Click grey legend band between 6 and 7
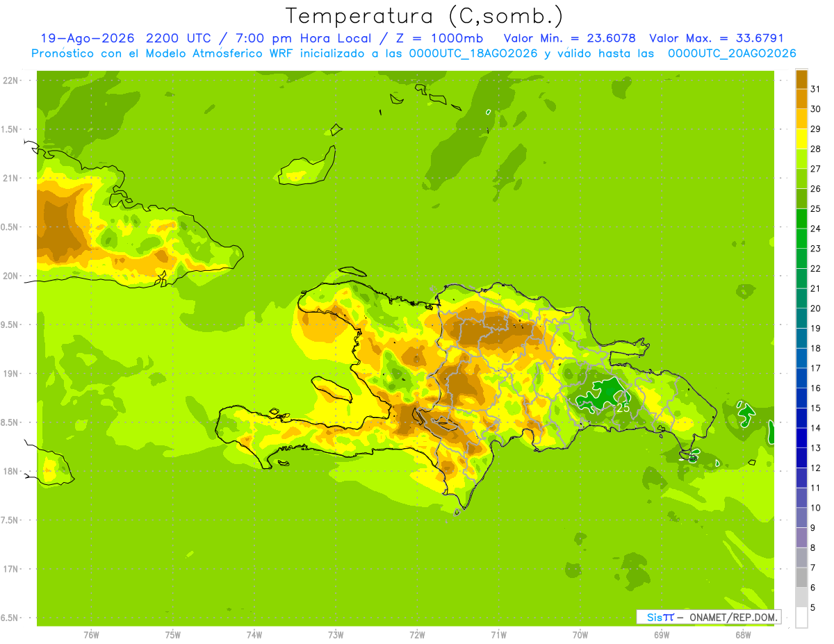The height and width of the screenshot is (644, 834). click(801, 577)
